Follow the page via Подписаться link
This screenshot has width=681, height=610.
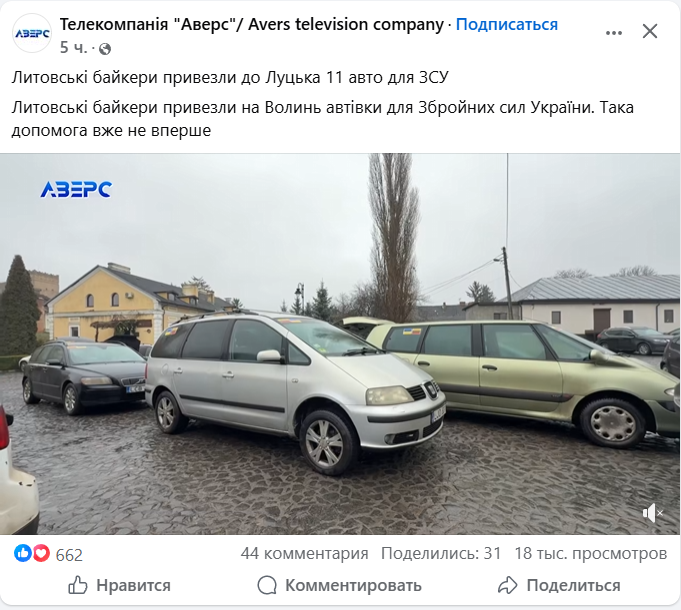point(506,24)
